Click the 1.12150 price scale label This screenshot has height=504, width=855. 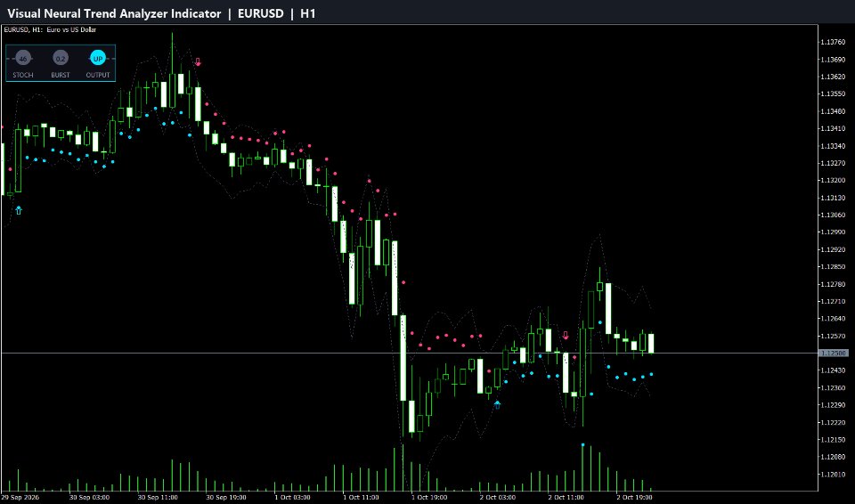[x=834, y=440]
